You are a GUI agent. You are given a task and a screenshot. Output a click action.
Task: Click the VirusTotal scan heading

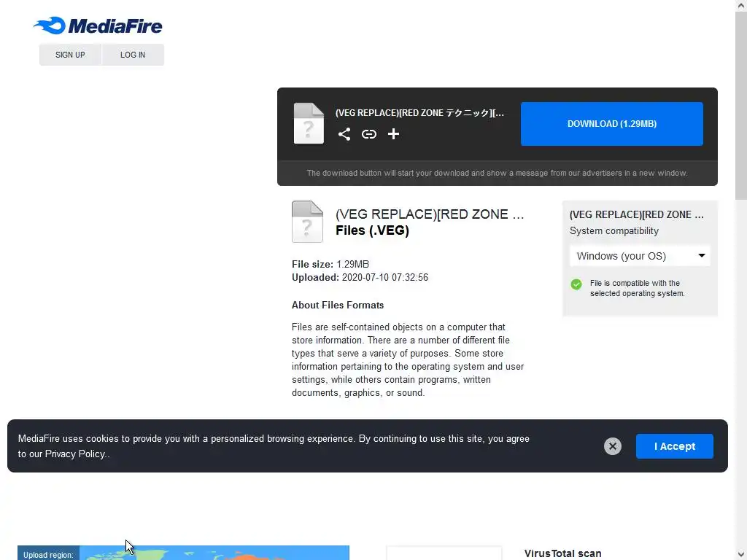[562, 554]
